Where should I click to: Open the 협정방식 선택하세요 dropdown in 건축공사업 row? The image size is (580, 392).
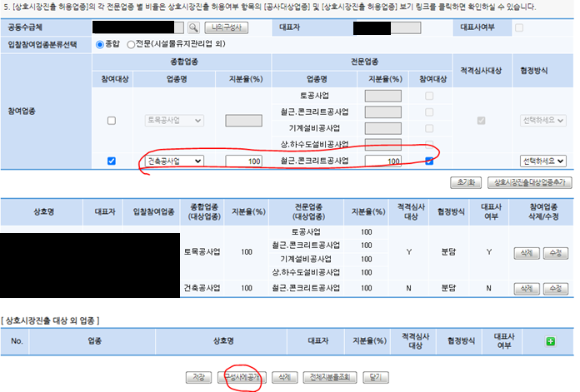[543, 161]
